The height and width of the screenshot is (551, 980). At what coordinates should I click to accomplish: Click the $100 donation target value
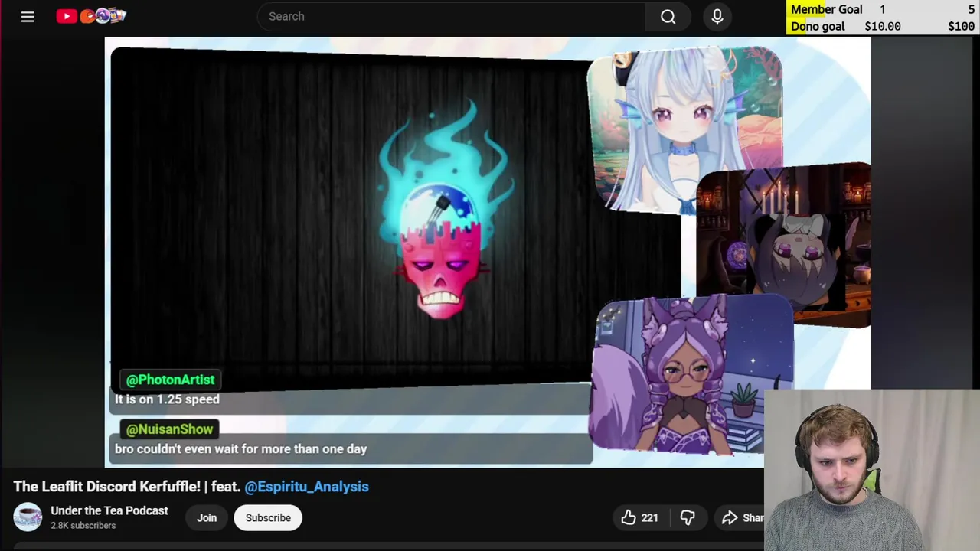tap(961, 26)
